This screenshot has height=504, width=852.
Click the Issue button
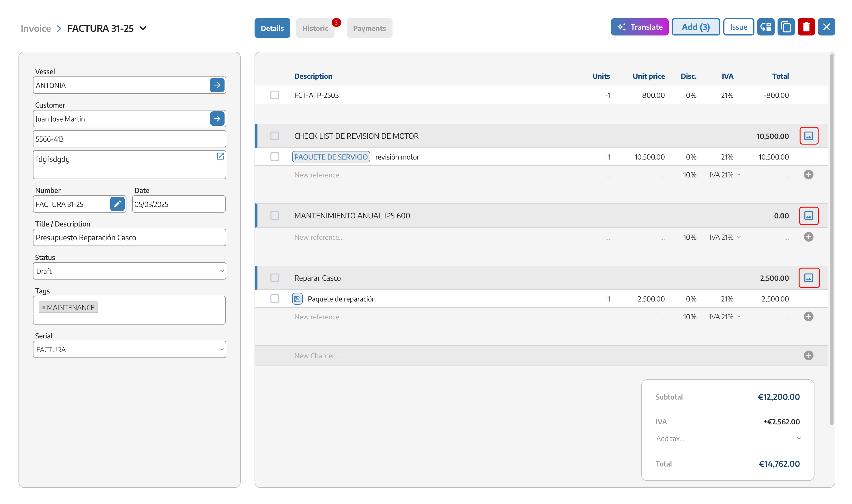coord(738,27)
